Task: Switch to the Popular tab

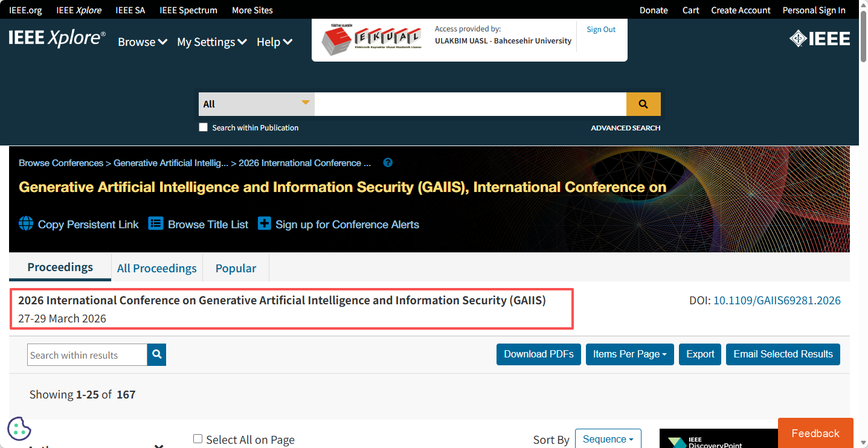Action: tap(236, 268)
